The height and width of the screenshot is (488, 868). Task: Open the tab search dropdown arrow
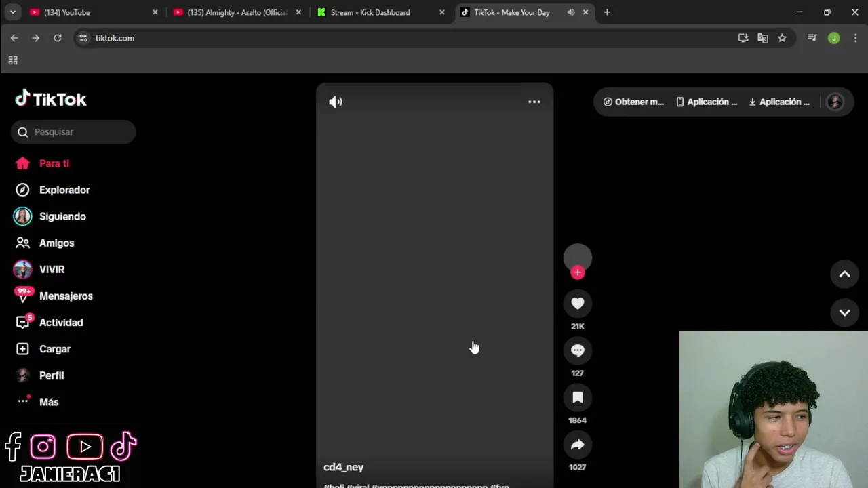pos(12,12)
